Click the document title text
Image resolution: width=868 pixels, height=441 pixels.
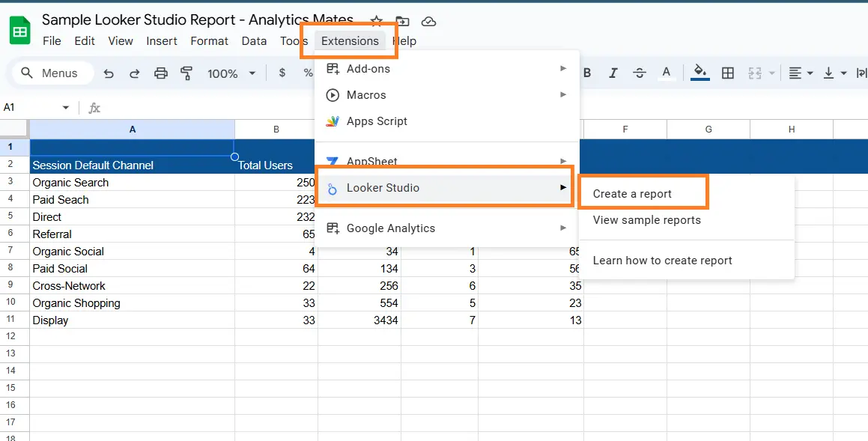click(198, 20)
